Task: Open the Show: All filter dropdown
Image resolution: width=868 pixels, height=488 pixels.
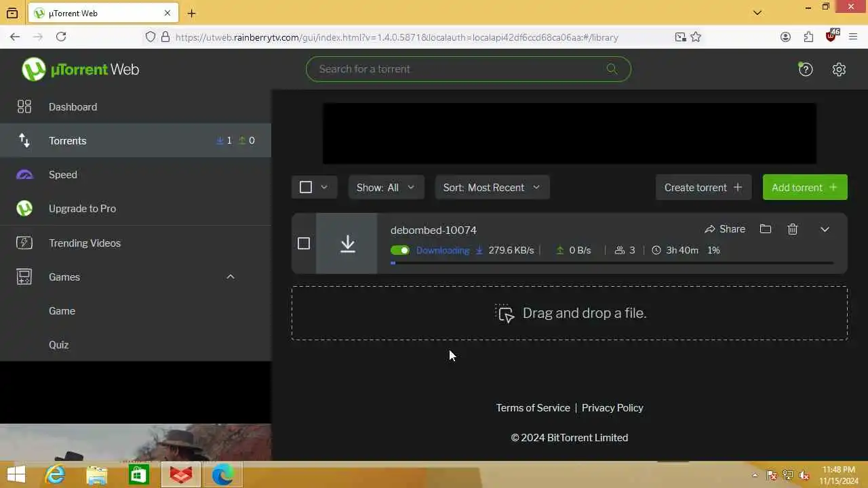Action: tap(386, 187)
